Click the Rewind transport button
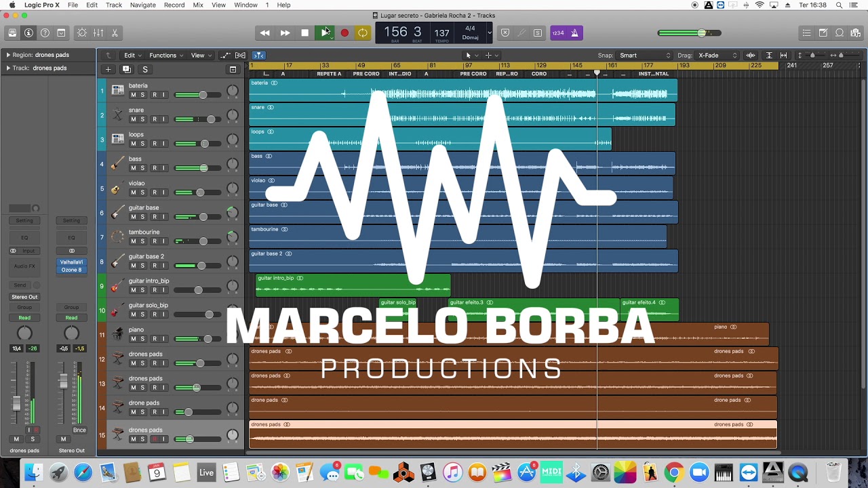 tap(264, 33)
